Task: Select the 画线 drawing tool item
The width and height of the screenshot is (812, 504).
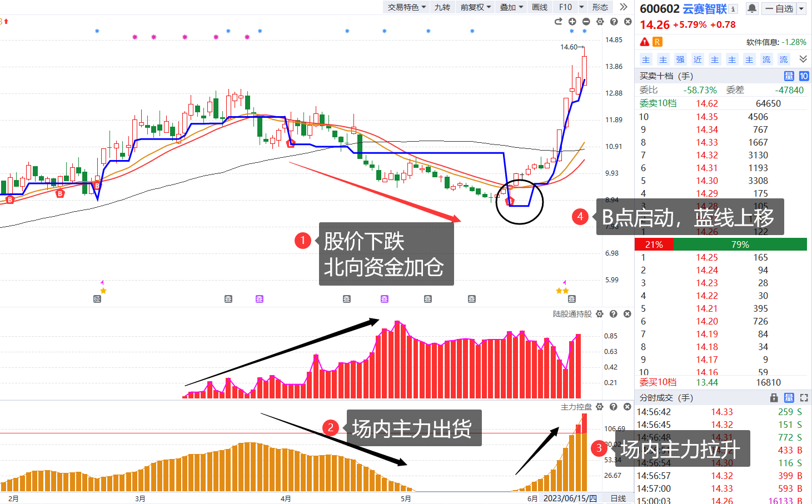Action: (x=540, y=7)
